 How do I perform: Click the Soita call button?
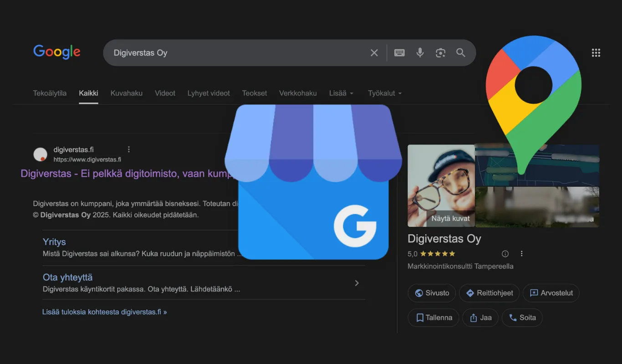click(522, 318)
